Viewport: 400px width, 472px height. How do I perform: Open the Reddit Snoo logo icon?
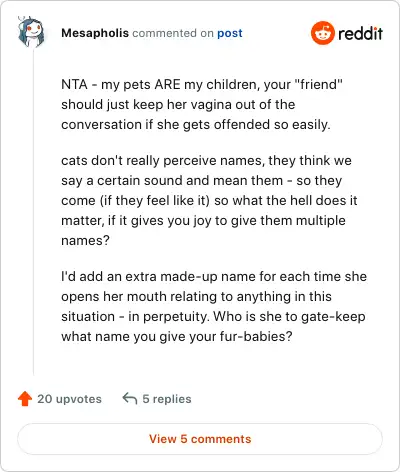[x=322, y=33]
